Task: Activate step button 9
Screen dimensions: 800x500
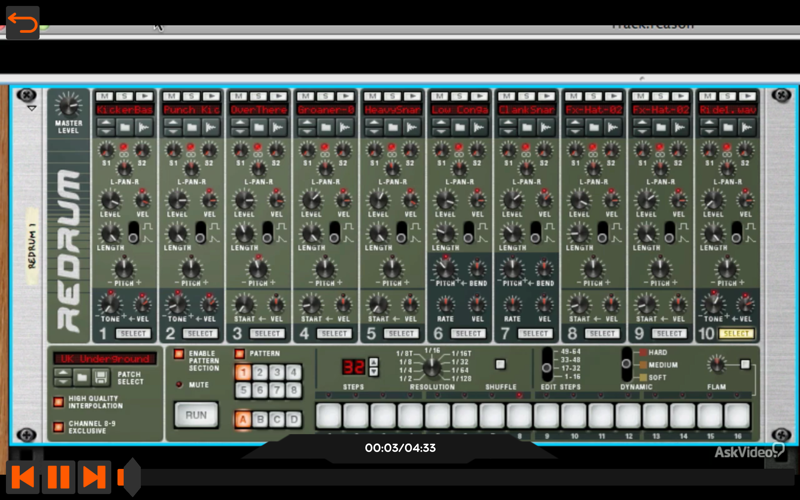Action: 546,416
